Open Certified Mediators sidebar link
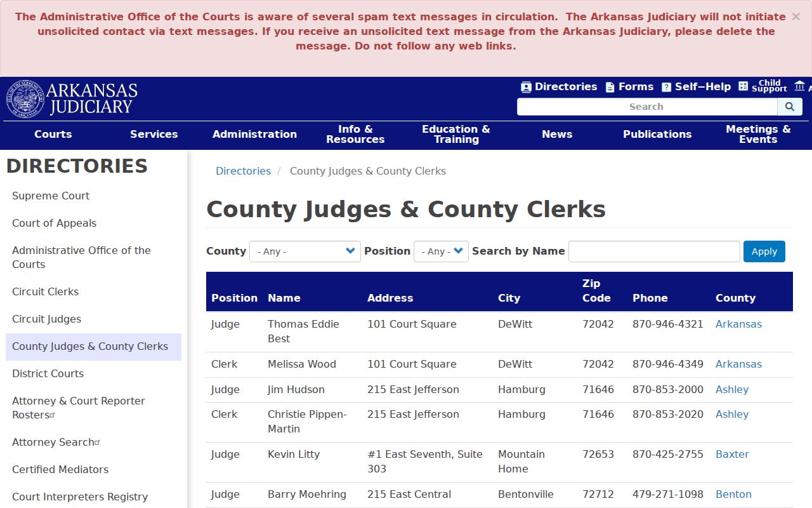 pyautogui.click(x=60, y=469)
